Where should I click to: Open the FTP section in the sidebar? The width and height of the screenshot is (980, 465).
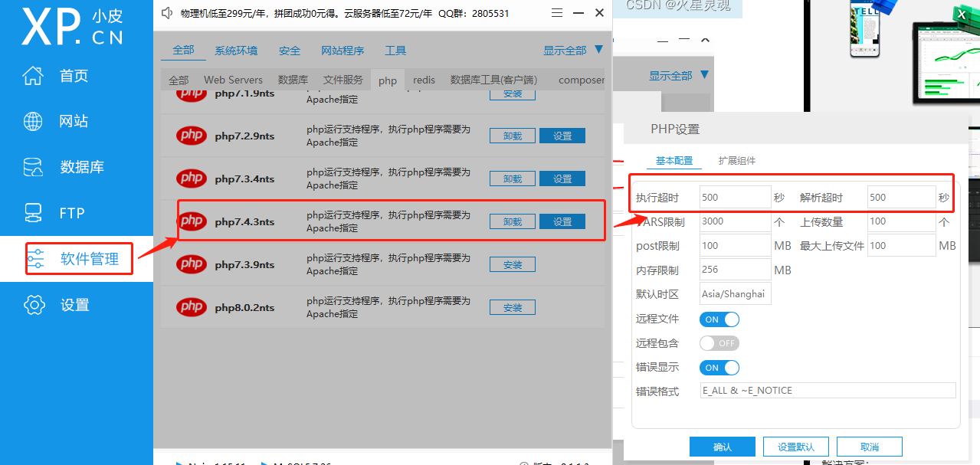(54, 214)
